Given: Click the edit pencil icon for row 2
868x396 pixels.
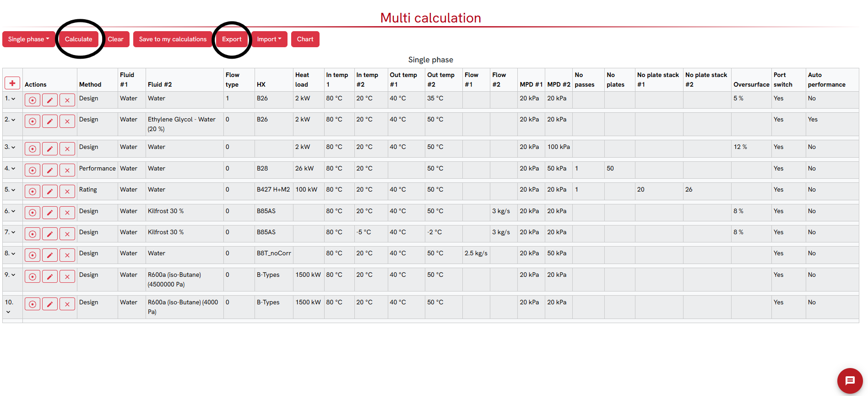Looking at the screenshot, I should (50, 121).
